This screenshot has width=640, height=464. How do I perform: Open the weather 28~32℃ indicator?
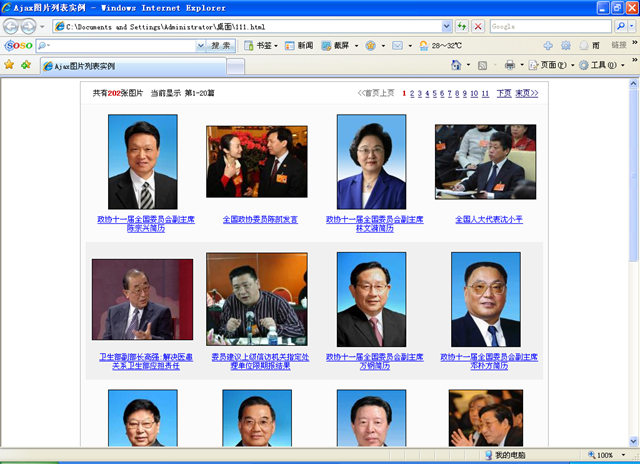[441, 46]
